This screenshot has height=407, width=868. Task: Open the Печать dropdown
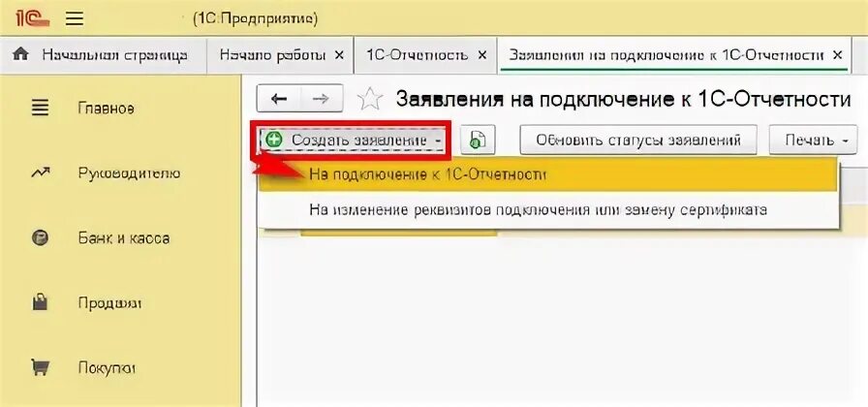(813, 141)
